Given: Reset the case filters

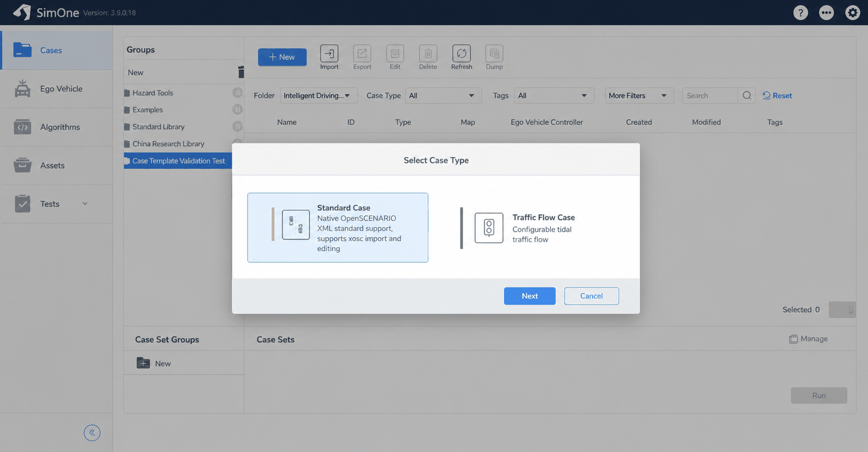Looking at the screenshot, I should click(x=778, y=95).
